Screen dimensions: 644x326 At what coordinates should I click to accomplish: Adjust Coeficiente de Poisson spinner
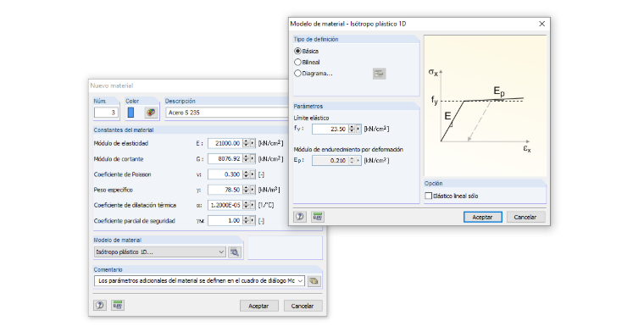coord(246,174)
